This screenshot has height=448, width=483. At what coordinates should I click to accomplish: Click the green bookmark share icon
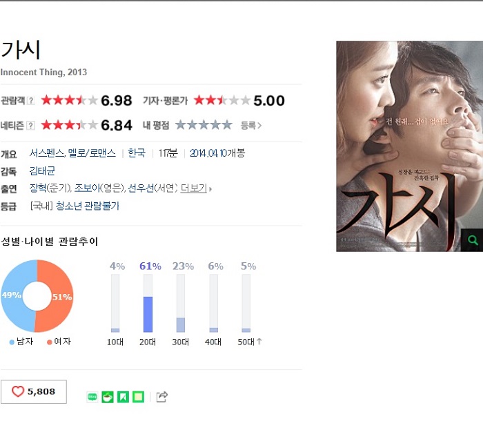pos(123,397)
